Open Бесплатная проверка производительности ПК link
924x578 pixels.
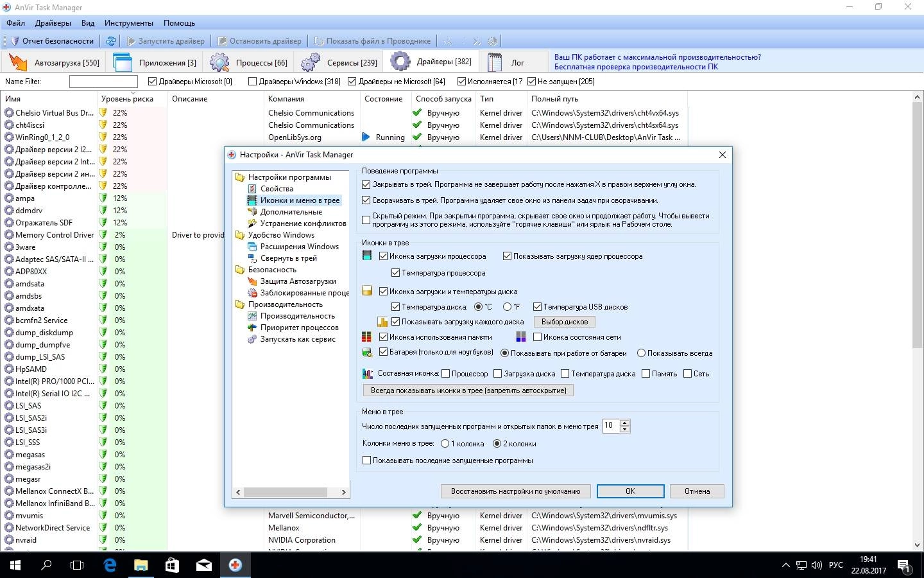point(636,67)
